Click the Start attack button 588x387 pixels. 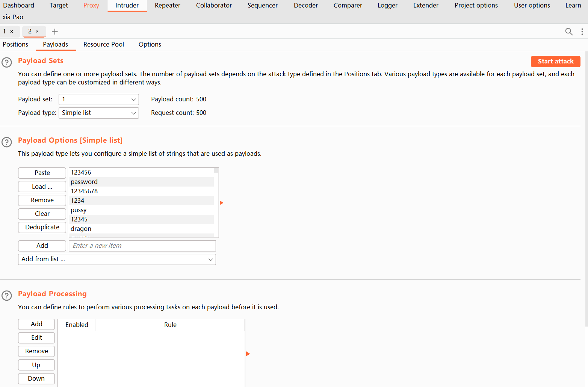pos(555,61)
